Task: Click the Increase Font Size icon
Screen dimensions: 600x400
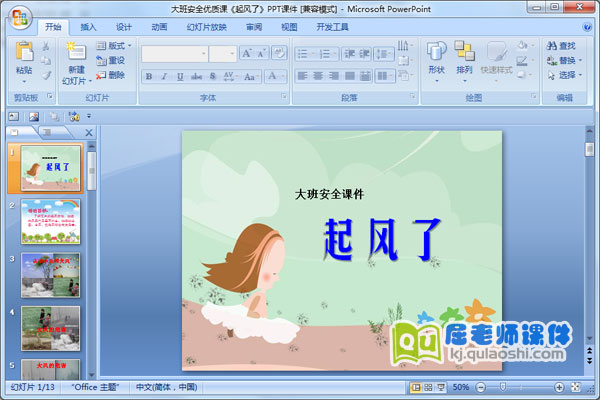Action: [x=247, y=53]
